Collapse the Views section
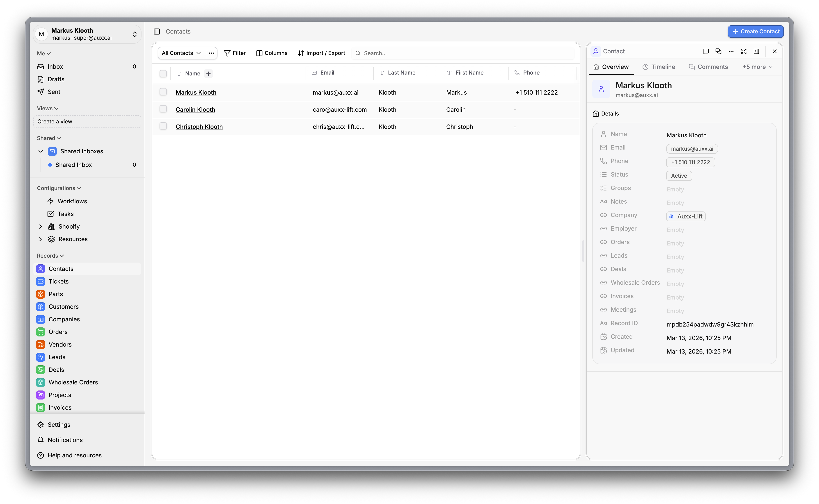The width and height of the screenshot is (819, 504). pyautogui.click(x=48, y=108)
